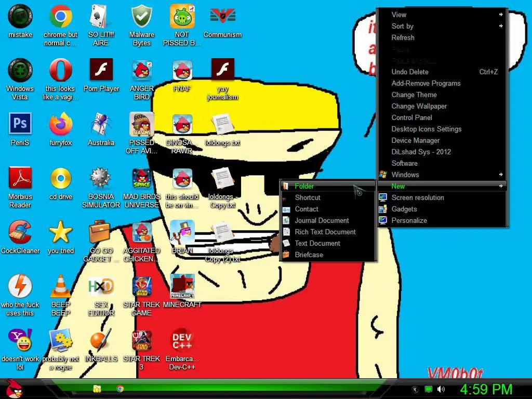Select the 'cd drive' disc icon

[60, 178]
